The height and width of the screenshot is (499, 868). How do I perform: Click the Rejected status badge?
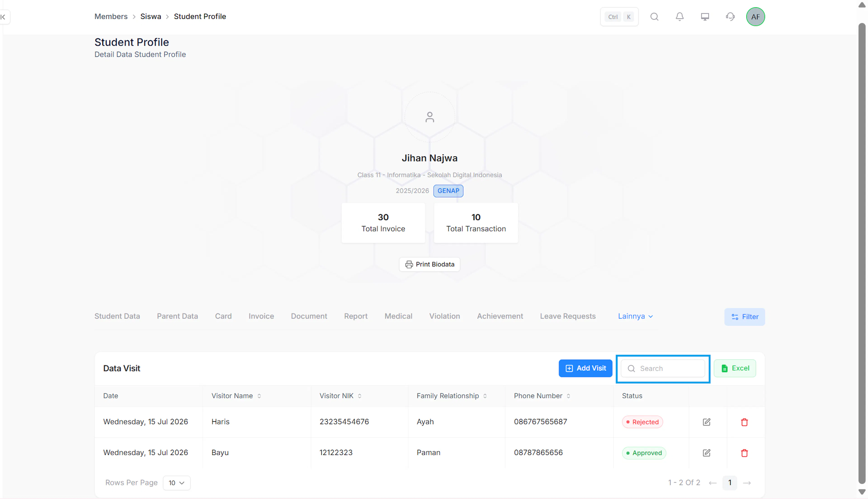[642, 422]
